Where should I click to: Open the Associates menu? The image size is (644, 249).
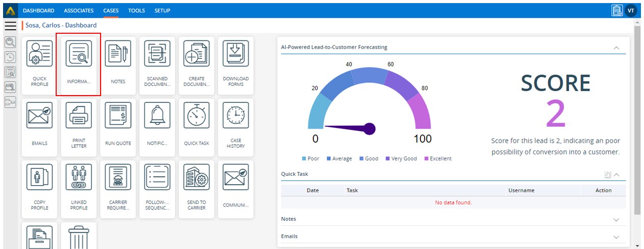tap(79, 10)
